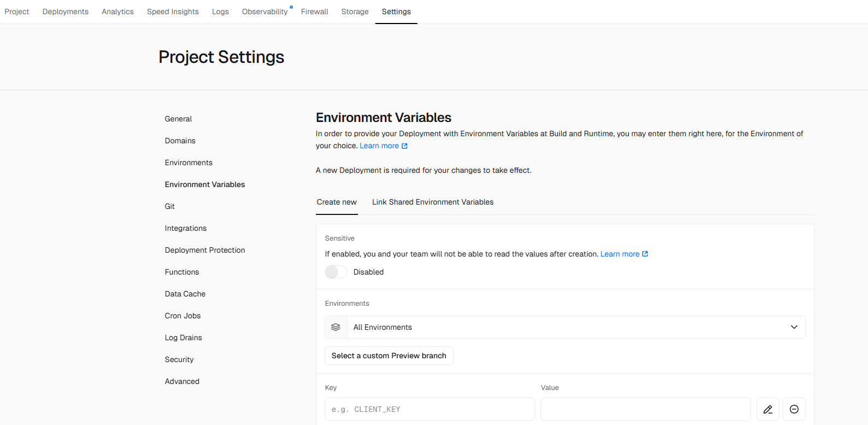
Task: Click external link icon in Sensitive section
Action: pyautogui.click(x=645, y=254)
